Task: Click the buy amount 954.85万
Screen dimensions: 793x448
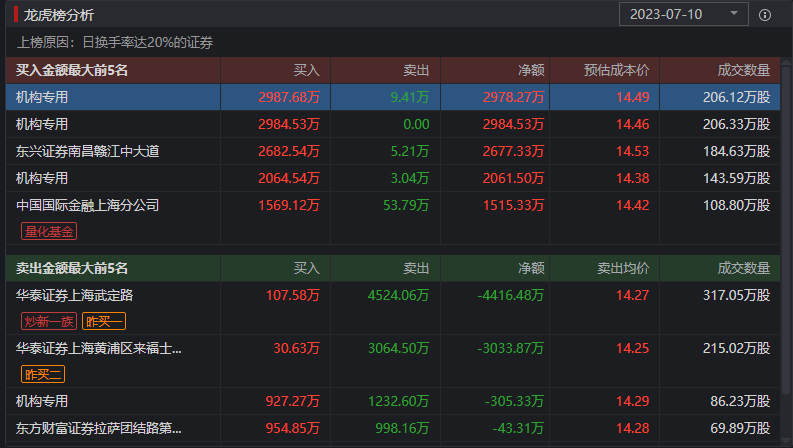Action: click(293, 428)
